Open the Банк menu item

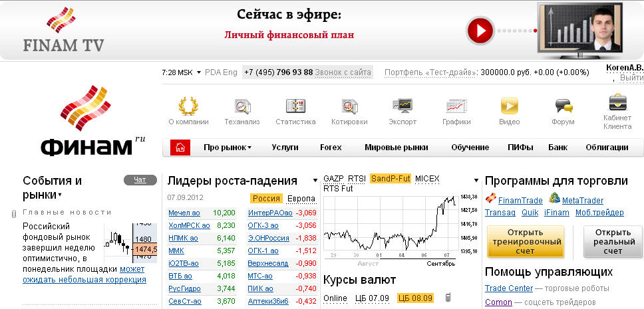558,148
